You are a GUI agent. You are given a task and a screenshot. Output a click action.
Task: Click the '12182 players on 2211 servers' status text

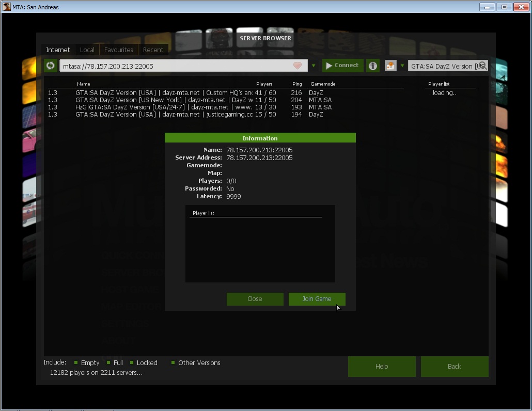96,372
